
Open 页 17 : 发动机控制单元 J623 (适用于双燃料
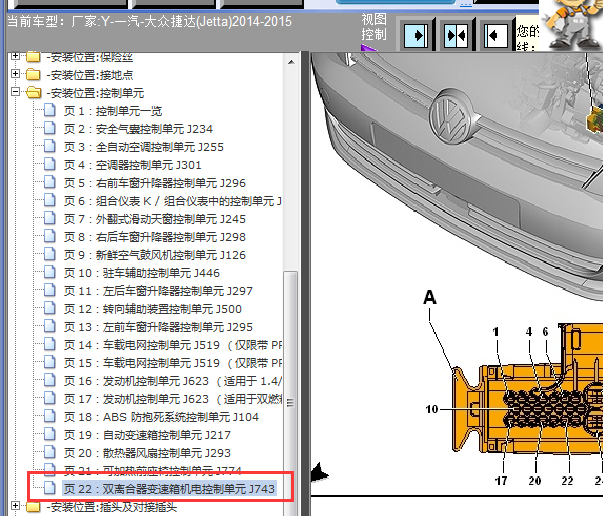(172, 399)
